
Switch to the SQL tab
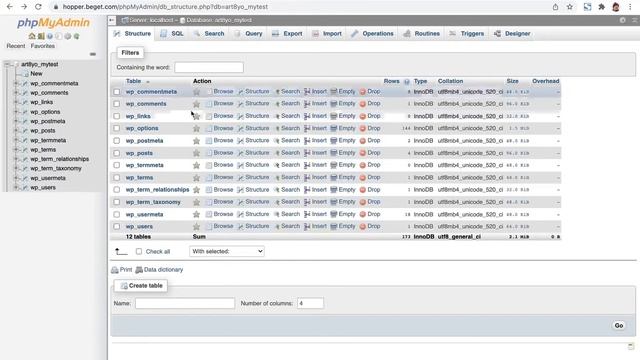tap(172, 34)
